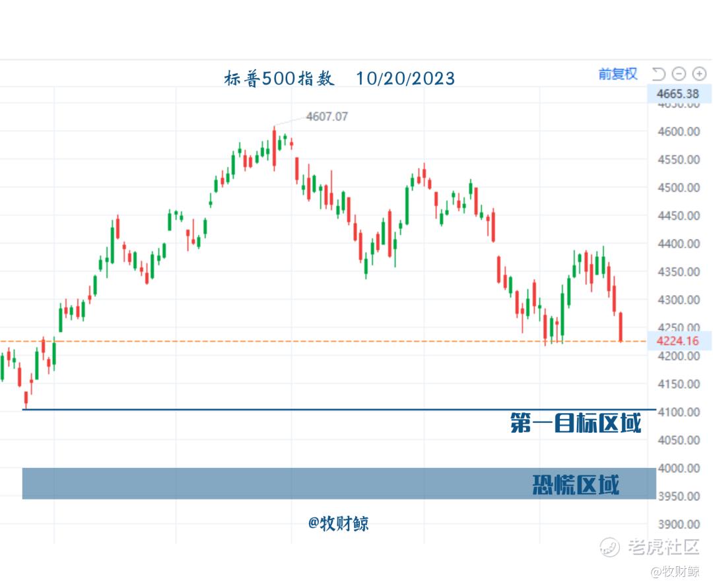Click the 4600.00 axis label
The width and height of the screenshot is (713, 588).
pos(679,132)
